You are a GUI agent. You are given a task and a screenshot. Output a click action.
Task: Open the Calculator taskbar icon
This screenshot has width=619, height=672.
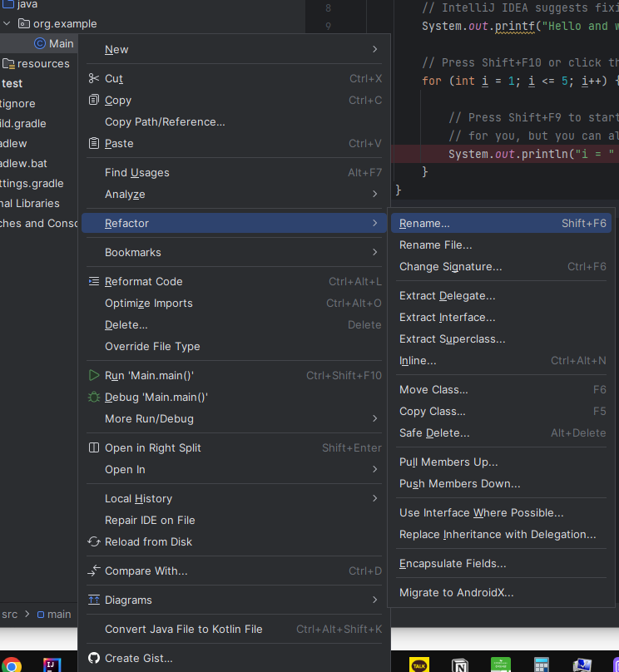click(x=542, y=665)
